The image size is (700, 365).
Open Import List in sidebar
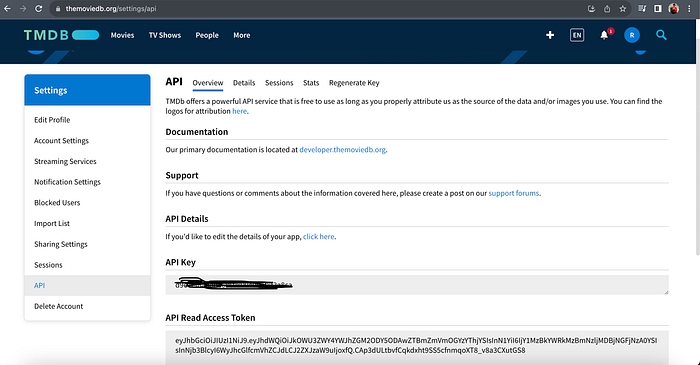52,224
